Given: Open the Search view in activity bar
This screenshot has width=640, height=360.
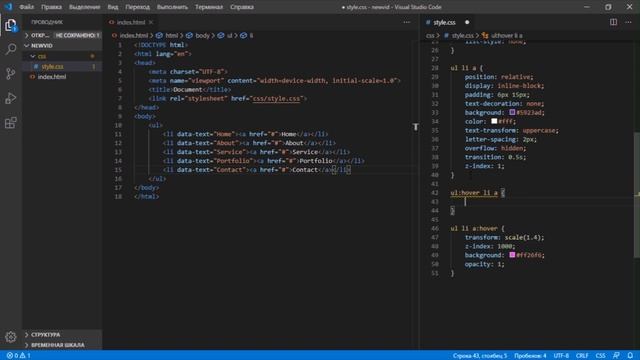Looking at the screenshot, I should click(x=11, y=49).
